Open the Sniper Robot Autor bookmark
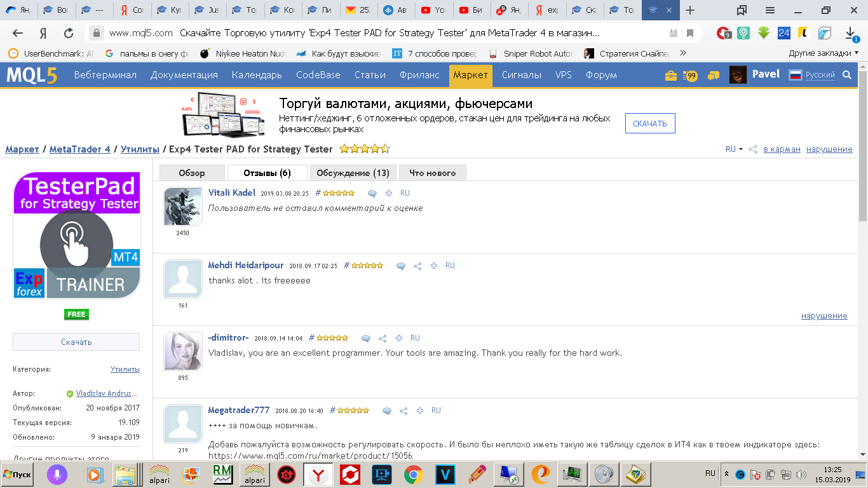This screenshot has height=488, width=868. click(x=531, y=53)
